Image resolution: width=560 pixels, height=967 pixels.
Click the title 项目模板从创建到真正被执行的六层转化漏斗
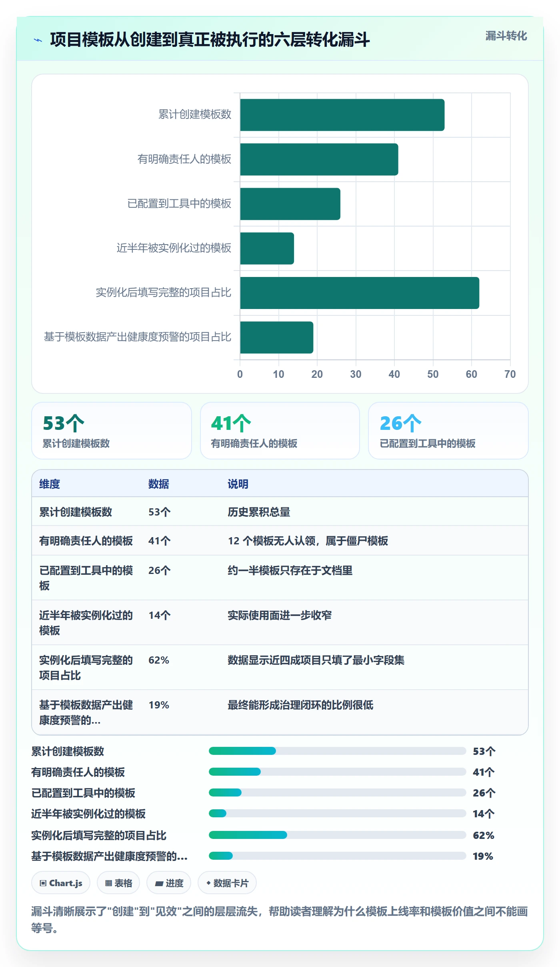pyautogui.click(x=210, y=40)
